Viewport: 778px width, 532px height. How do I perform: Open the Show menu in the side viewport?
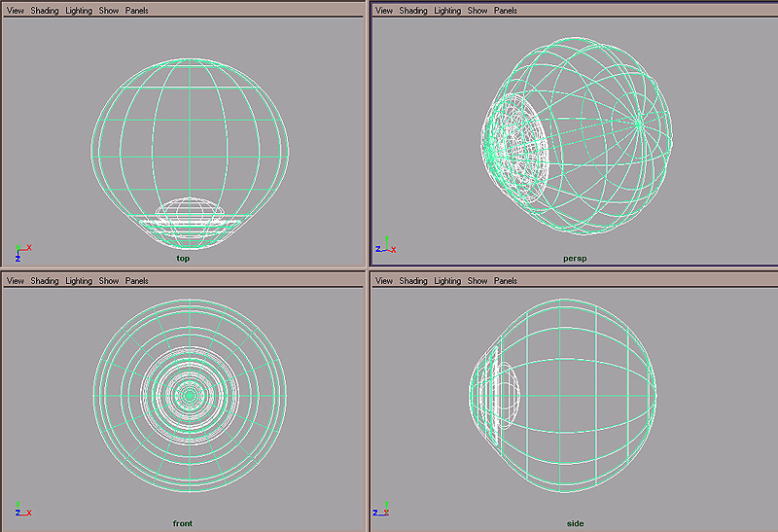pyautogui.click(x=477, y=281)
